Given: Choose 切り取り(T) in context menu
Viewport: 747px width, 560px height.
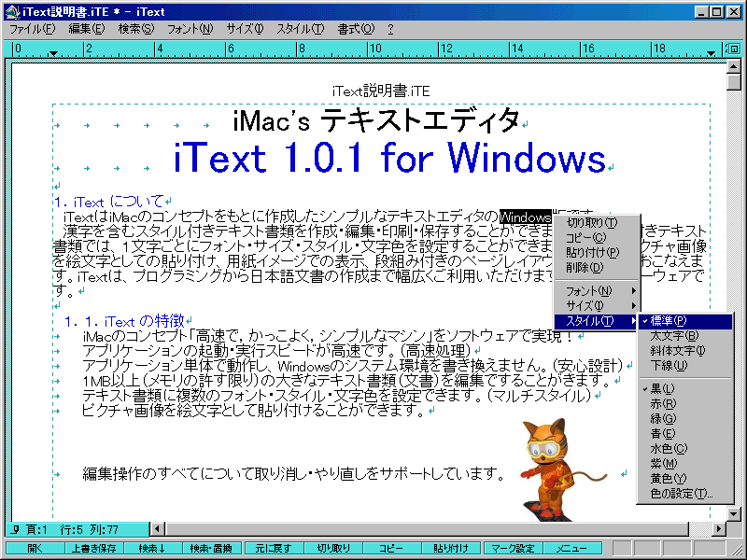Looking at the screenshot, I should 596,222.
